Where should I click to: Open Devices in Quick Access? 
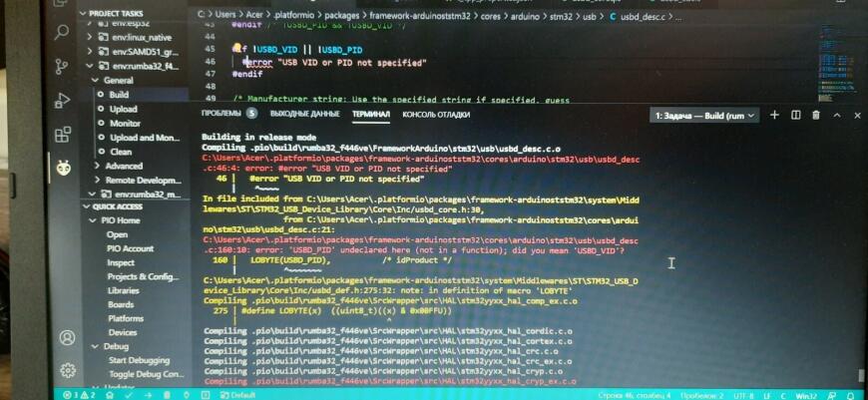[x=123, y=332]
